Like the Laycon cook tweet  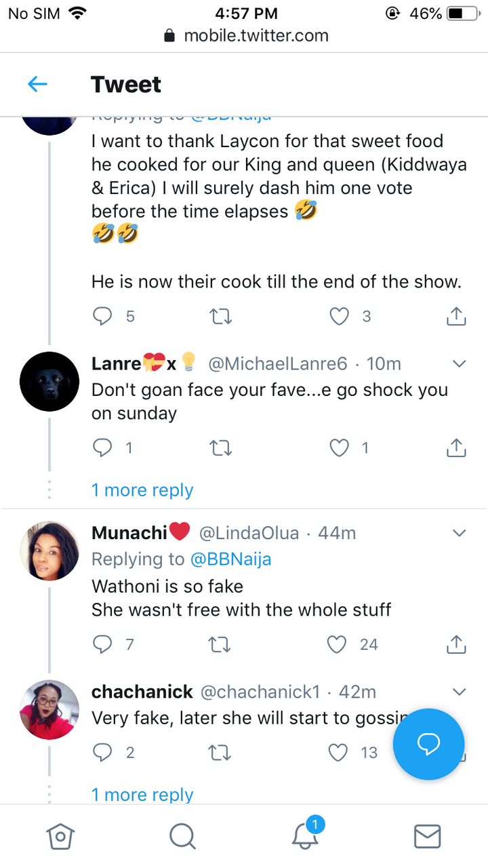(338, 316)
